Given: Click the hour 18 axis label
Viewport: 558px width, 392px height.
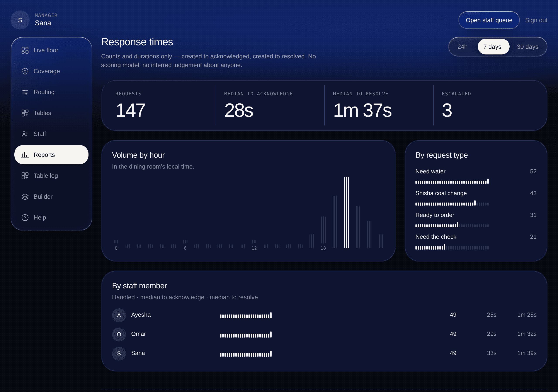Looking at the screenshot, I should point(323,248).
